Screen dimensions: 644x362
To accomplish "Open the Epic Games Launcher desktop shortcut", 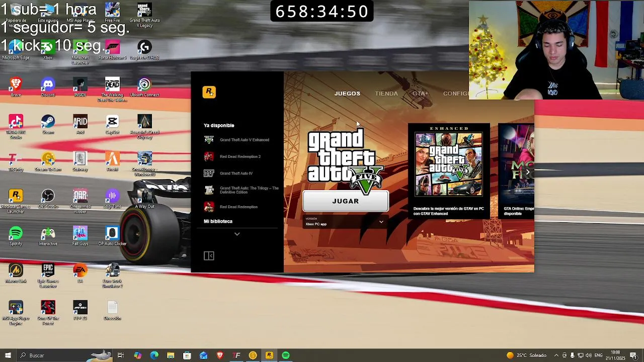I will (x=48, y=276).
